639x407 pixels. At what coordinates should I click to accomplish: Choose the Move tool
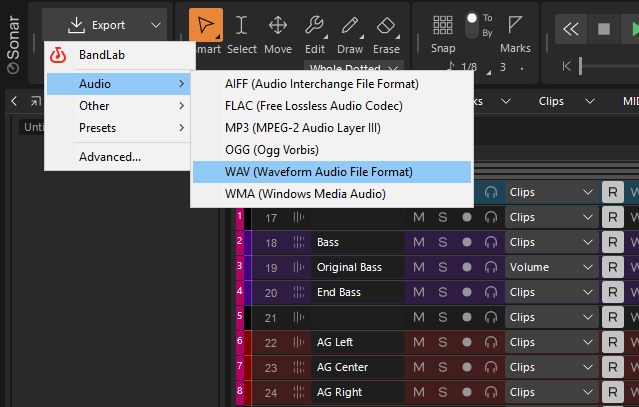point(278,25)
